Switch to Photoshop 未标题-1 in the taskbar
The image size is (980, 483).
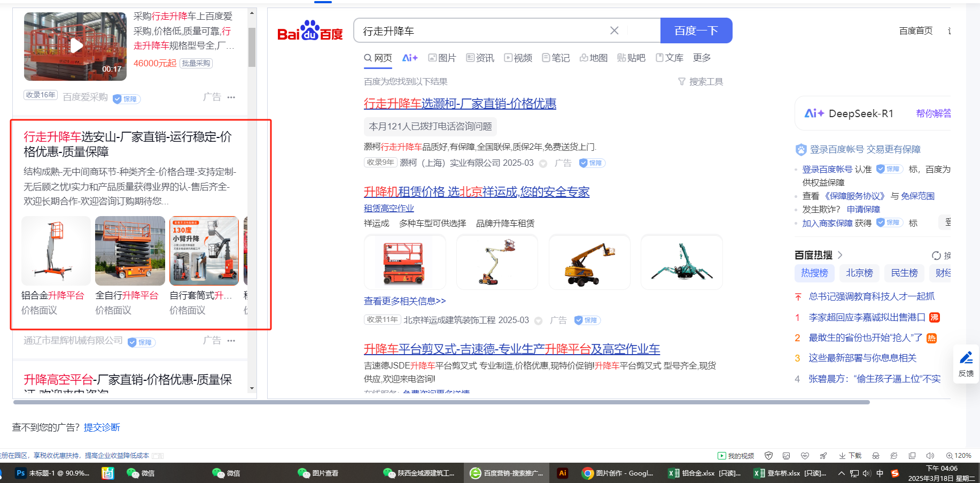(52, 473)
